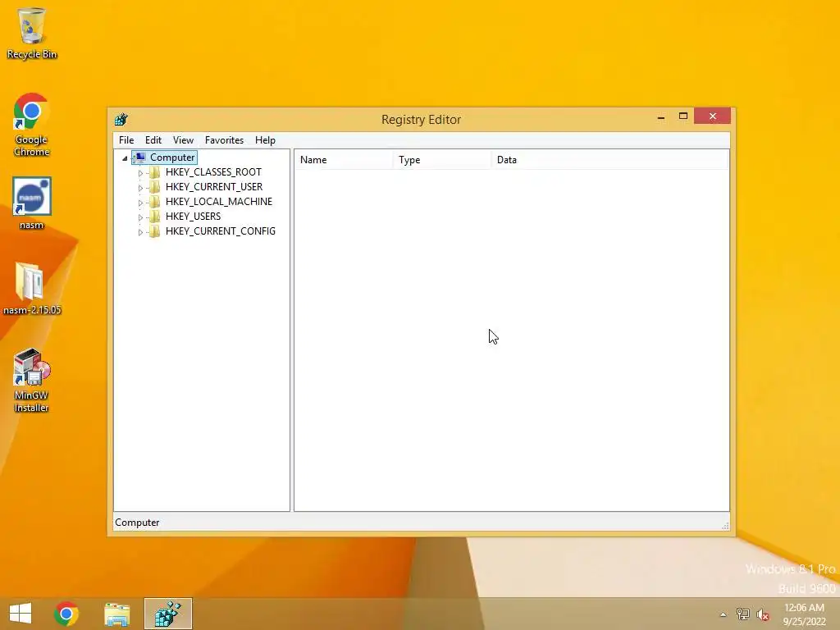Click the HKEY_CURRENT_CONFIG folder icon

click(154, 231)
